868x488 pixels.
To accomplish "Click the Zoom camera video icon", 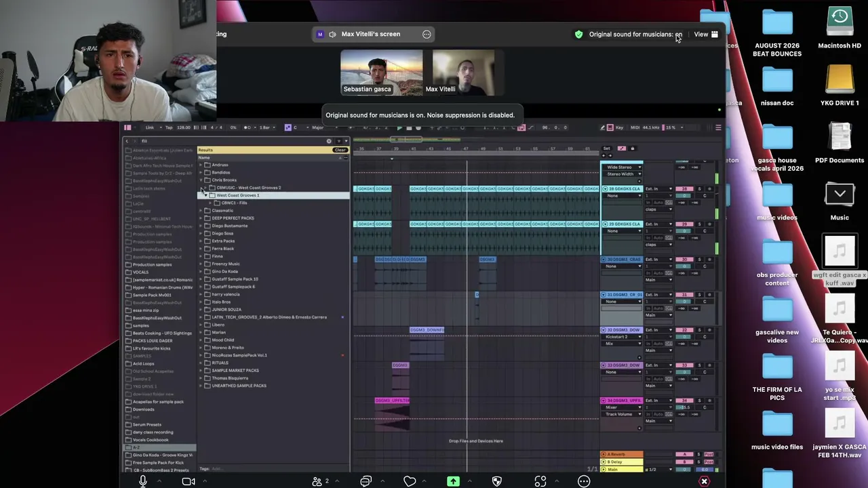I will [189, 481].
